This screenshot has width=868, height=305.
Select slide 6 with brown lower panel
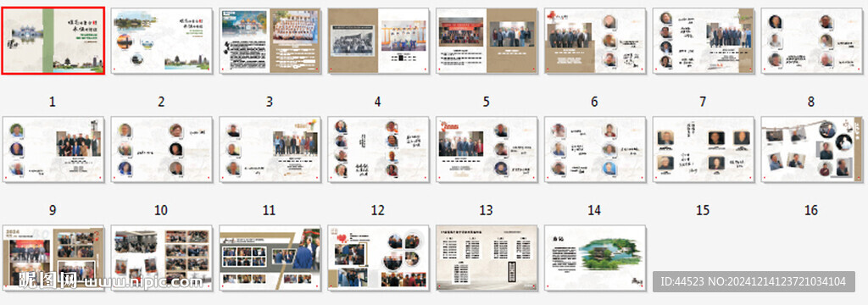(x=595, y=41)
